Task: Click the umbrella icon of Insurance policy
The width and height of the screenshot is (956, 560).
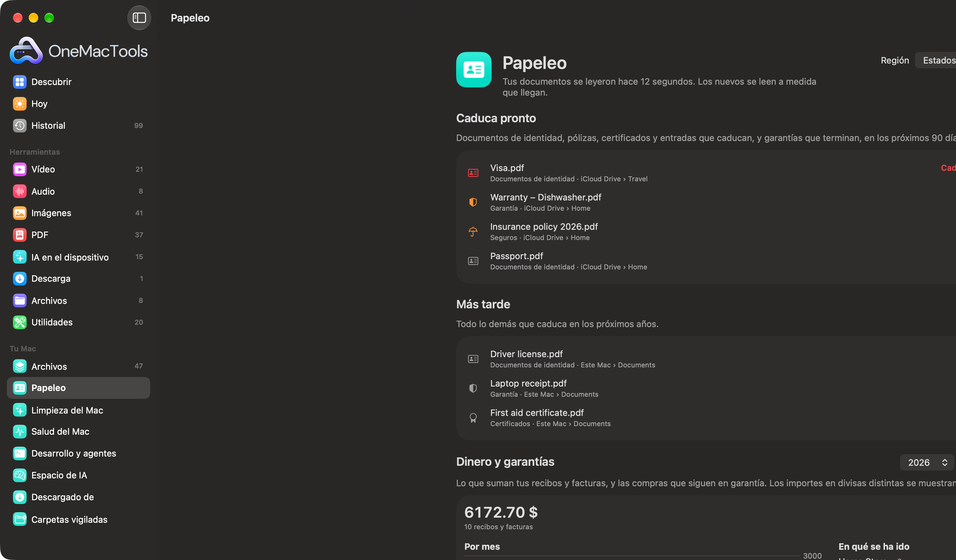Action: [473, 232]
